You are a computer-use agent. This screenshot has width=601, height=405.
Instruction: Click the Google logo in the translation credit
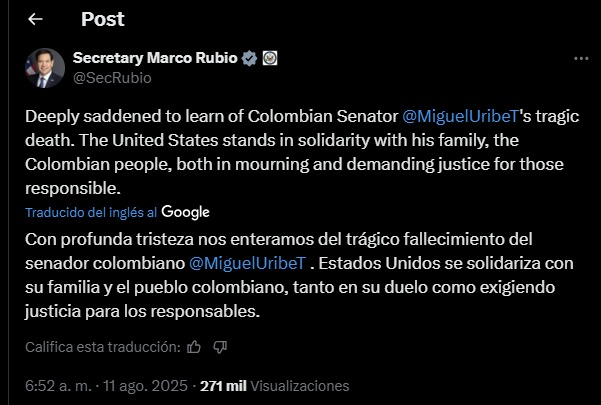[185, 212]
